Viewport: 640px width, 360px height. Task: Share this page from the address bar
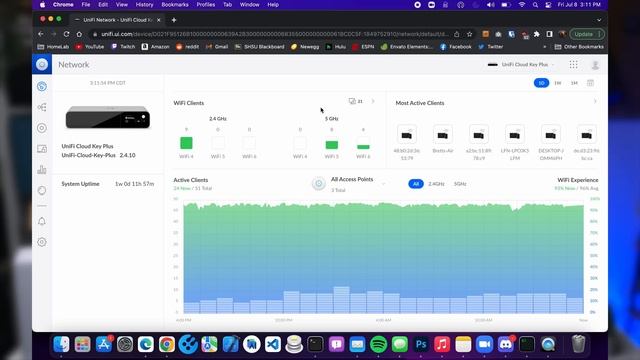[457, 34]
